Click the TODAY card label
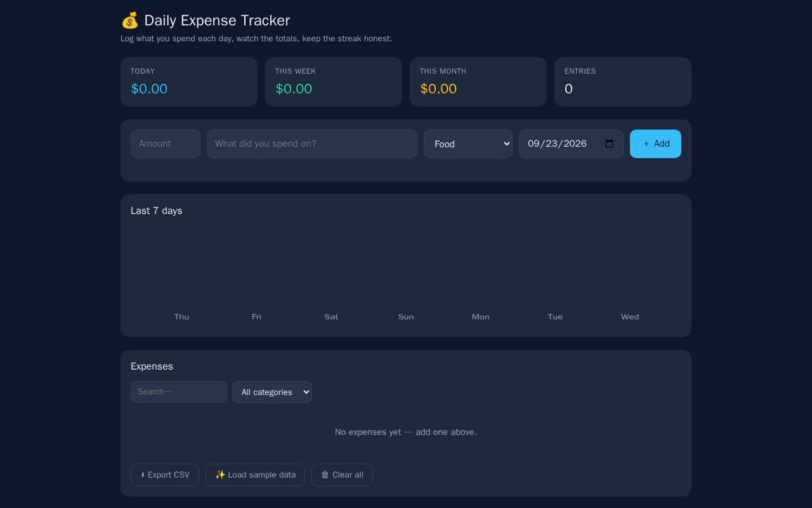The width and height of the screenshot is (812, 508). (143, 71)
